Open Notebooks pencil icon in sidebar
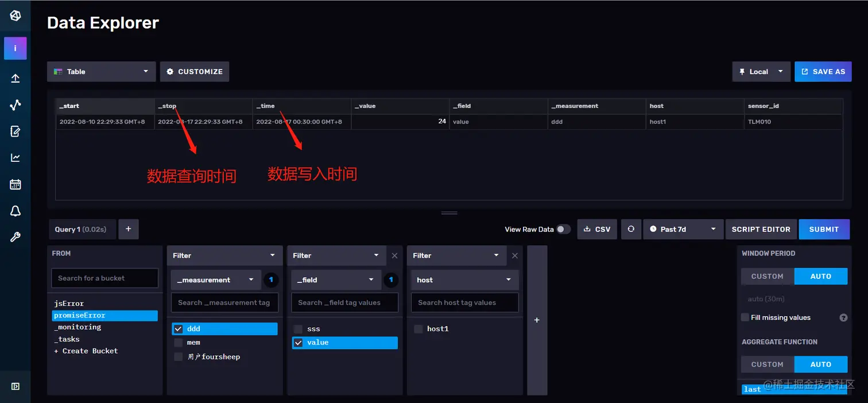Viewport: 868px width, 403px height. (x=15, y=131)
